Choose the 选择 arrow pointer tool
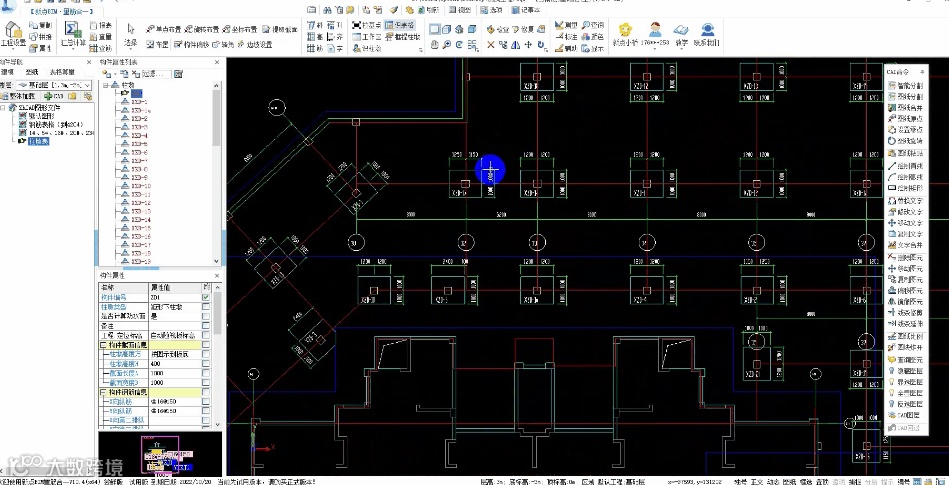This screenshot has width=949, height=485. pos(130,31)
